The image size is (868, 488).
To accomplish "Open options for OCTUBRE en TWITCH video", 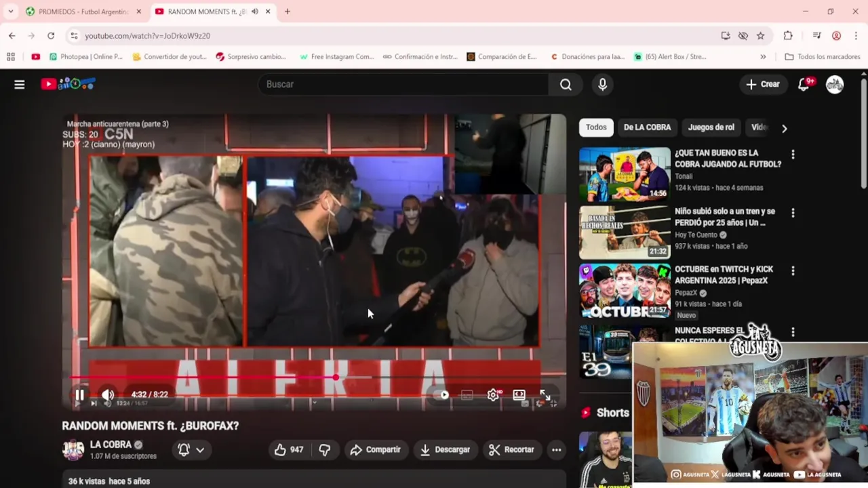I will 793,271.
